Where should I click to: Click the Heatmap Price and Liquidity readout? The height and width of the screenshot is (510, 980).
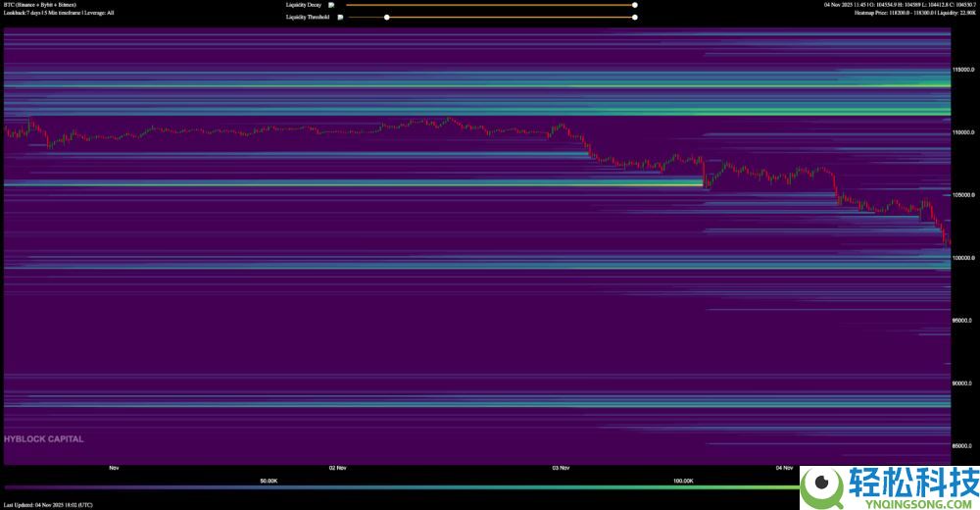click(x=915, y=13)
